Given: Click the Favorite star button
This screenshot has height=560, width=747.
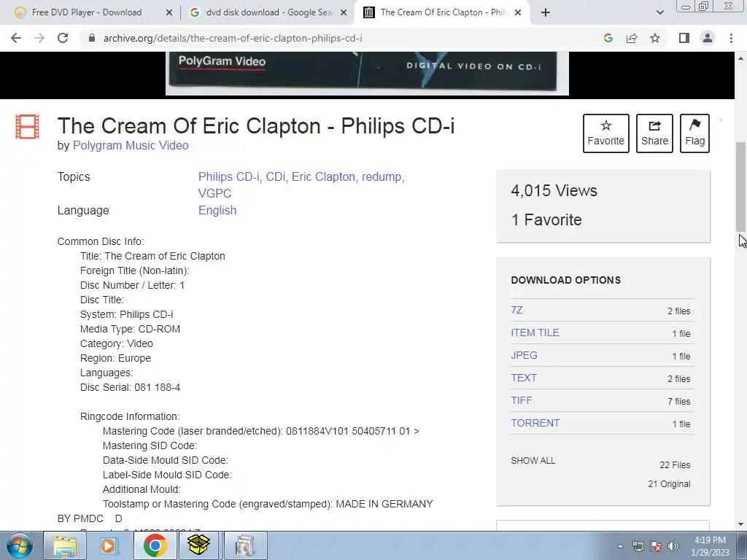Looking at the screenshot, I should point(606,133).
